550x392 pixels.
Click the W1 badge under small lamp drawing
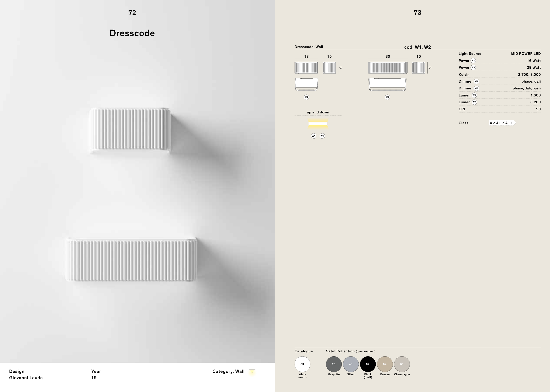306,97
